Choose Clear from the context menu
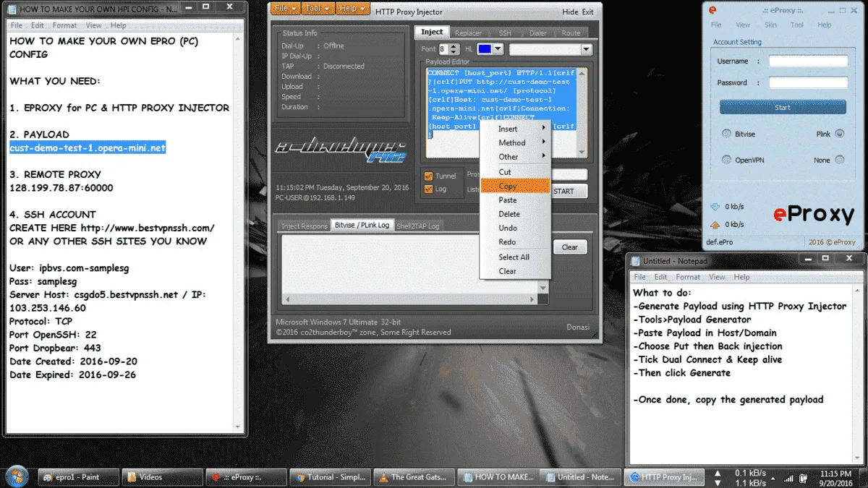 coord(515,271)
